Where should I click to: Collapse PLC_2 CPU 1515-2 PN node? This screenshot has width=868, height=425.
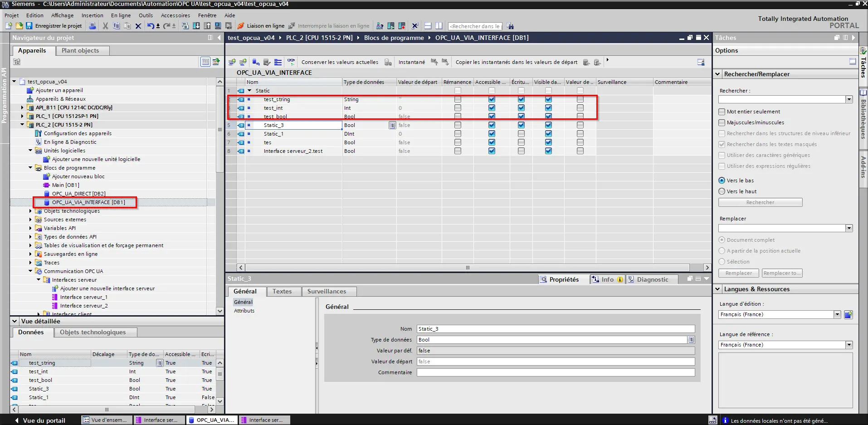22,125
